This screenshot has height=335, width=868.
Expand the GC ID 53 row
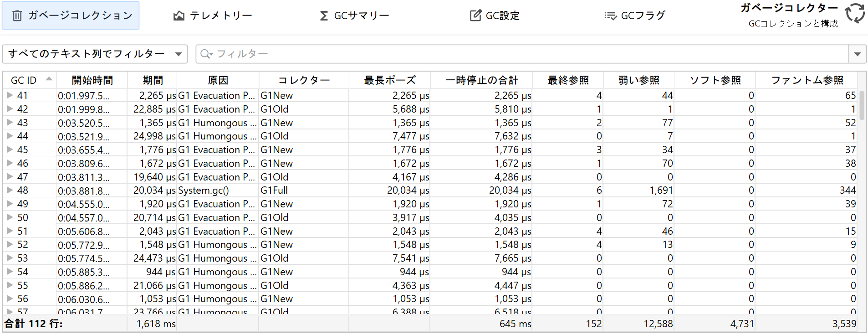(10, 258)
